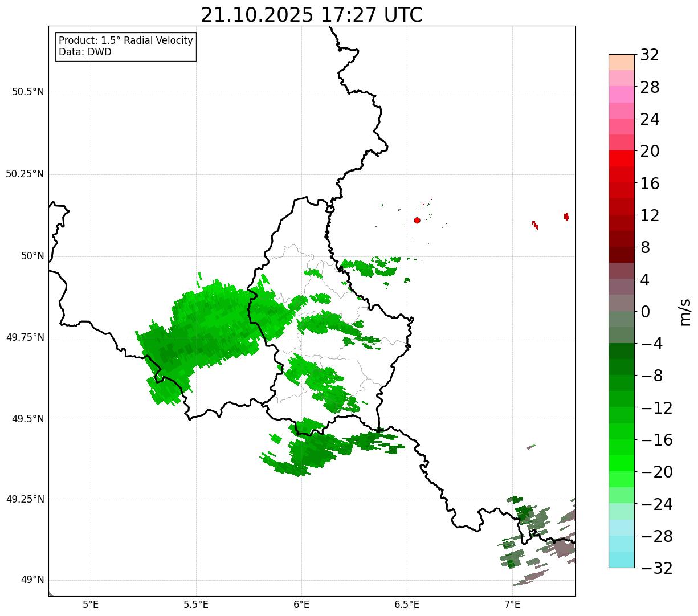Click the 49.5°N latitude label
The width and height of the screenshot is (698, 616).
[28, 419]
